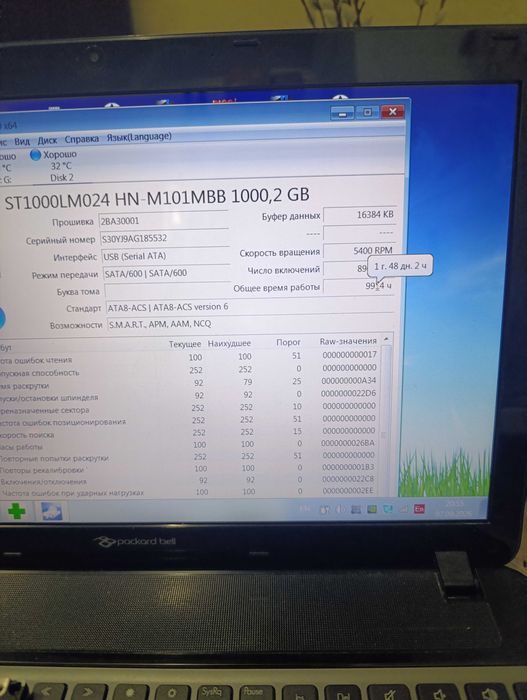Screen dimensions: 527x700
Task: Click the empty Буква тома field
Action: pyautogui.click(x=167, y=291)
